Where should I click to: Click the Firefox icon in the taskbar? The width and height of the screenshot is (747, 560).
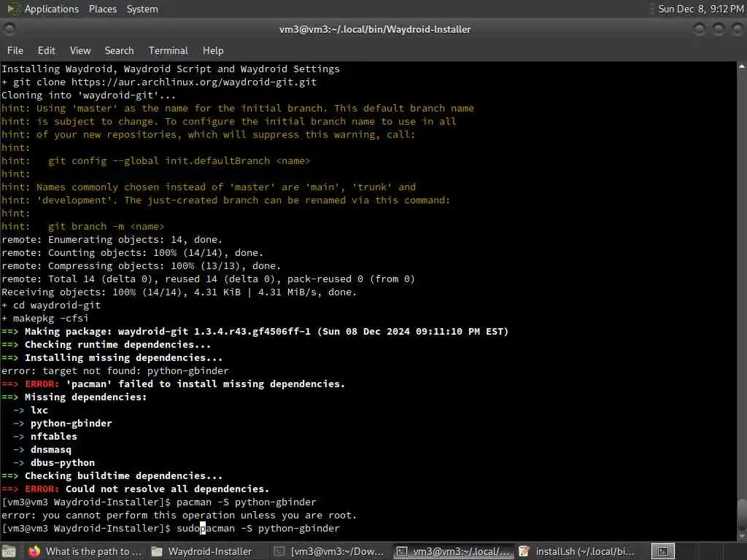pos(34,551)
